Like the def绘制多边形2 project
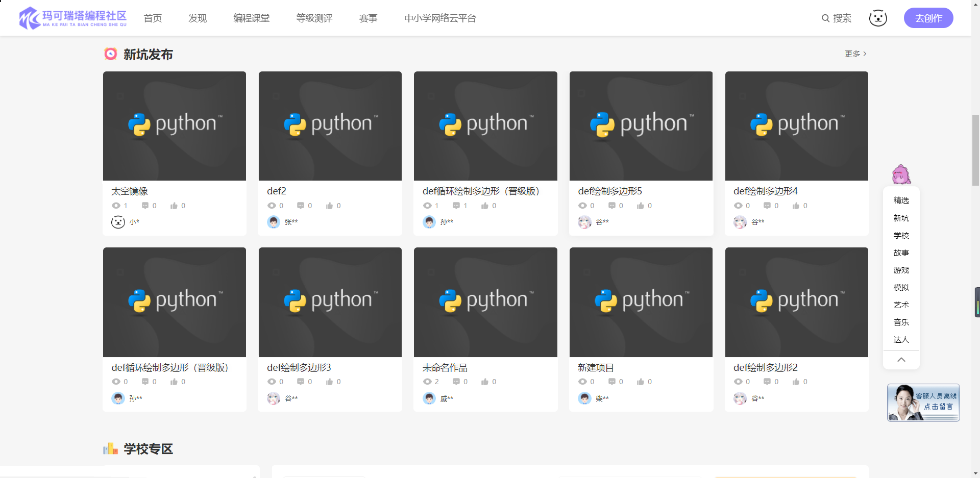Screen dimensions: 980x478 (796, 382)
